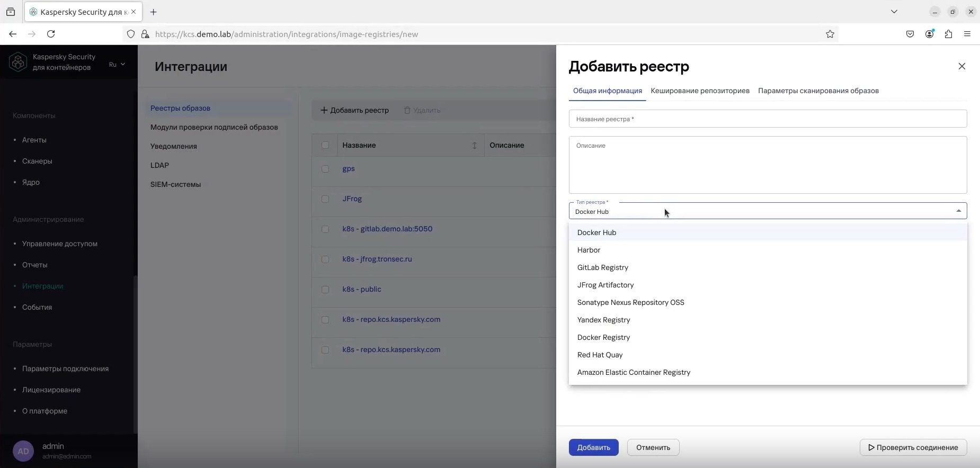Go to Сканеры in the sidebar
The height and width of the screenshot is (468, 980).
coord(37,161)
